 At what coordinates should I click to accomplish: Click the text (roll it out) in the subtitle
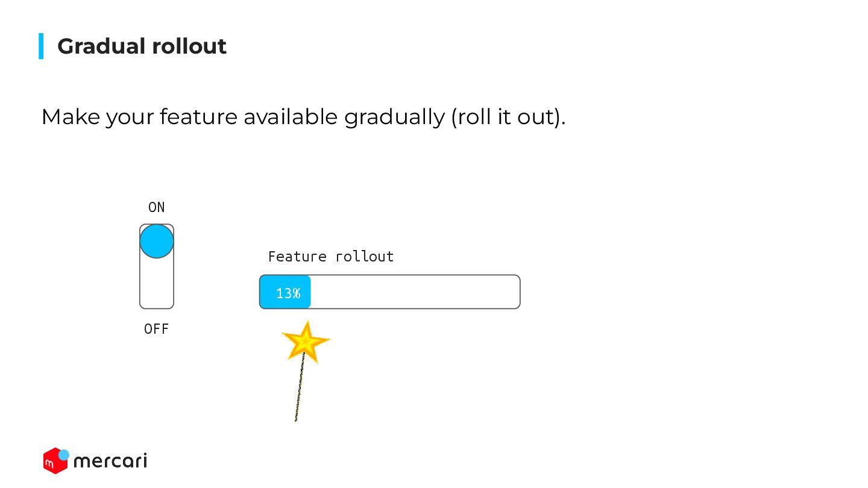coord(508,117)
